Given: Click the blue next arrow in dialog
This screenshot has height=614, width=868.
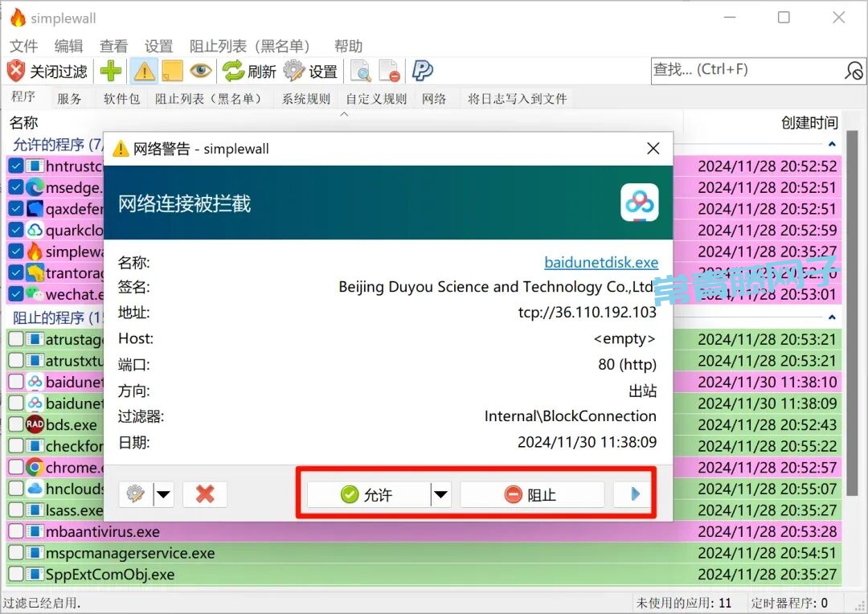Looking at the screenshot, I should 635,494.
